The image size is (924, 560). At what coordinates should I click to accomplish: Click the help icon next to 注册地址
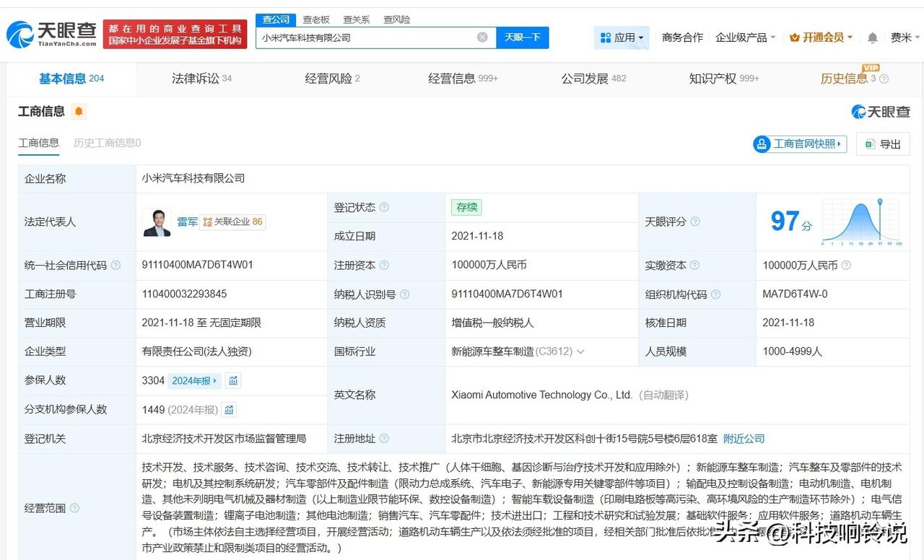(384, 439)
